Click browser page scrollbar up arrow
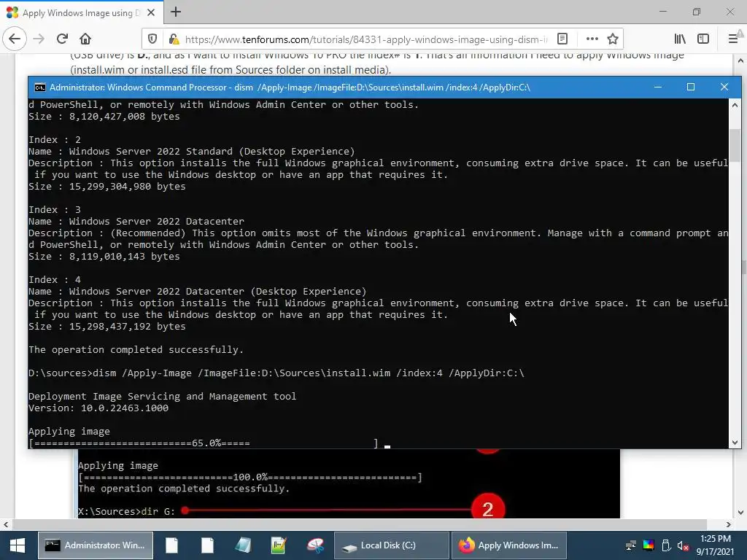This screenshot has height=560, width=747. pos(740,61)
